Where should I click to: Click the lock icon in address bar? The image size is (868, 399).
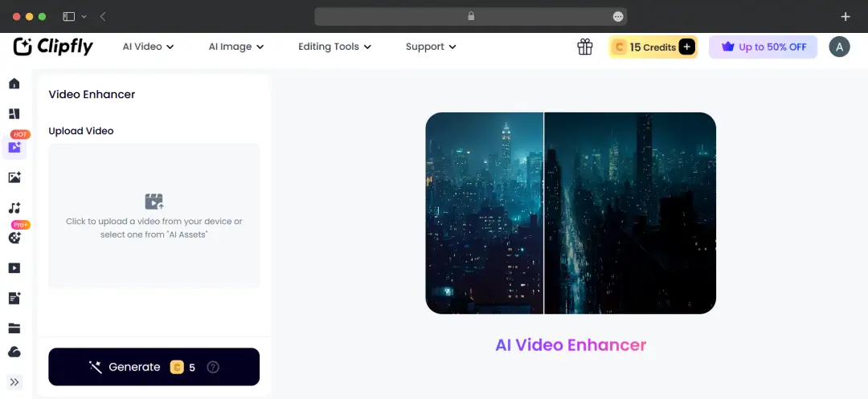pyautogui.click(x=471, y=16)
